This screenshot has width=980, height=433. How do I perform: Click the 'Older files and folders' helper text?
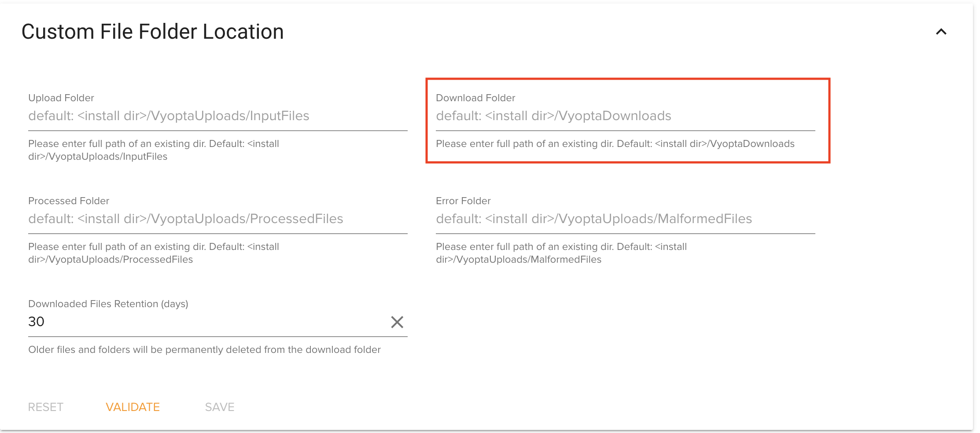[x=204, y=350]
